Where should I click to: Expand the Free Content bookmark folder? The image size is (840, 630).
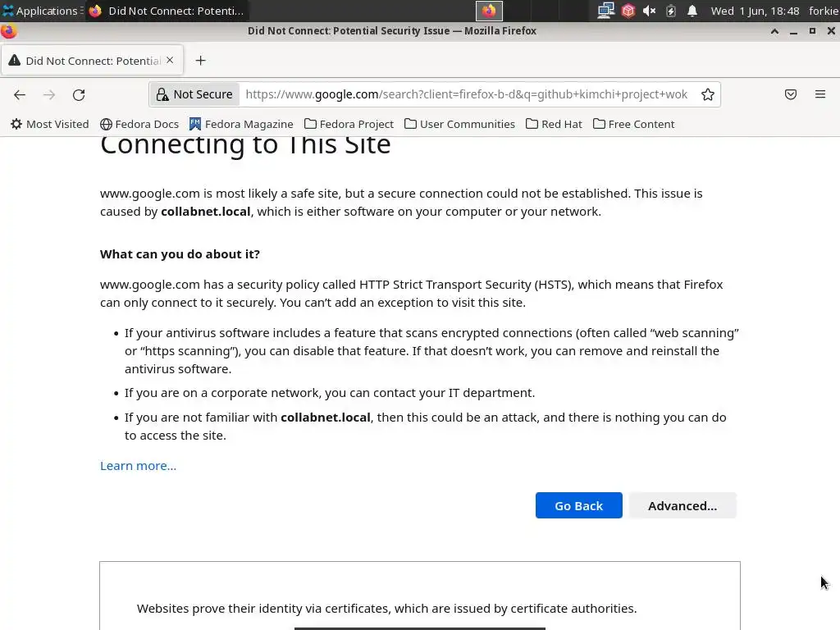pyautogui.click(x=634, y=125)
